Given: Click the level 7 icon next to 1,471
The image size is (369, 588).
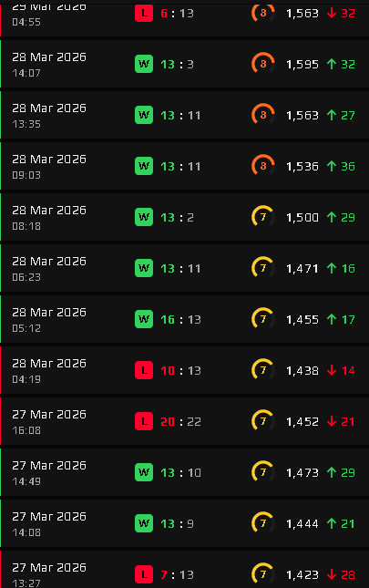Looking at the screenshot, I should click(263, 268).
